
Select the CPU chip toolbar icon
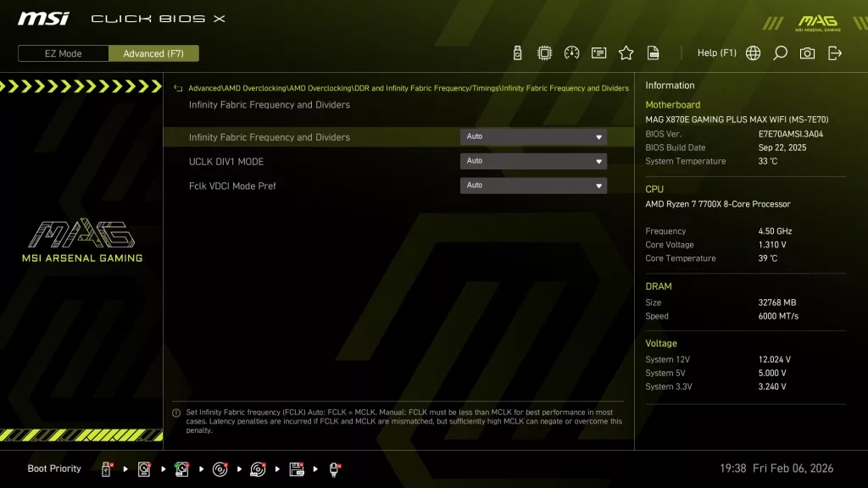pyautogui.click(x=544, y=52)
